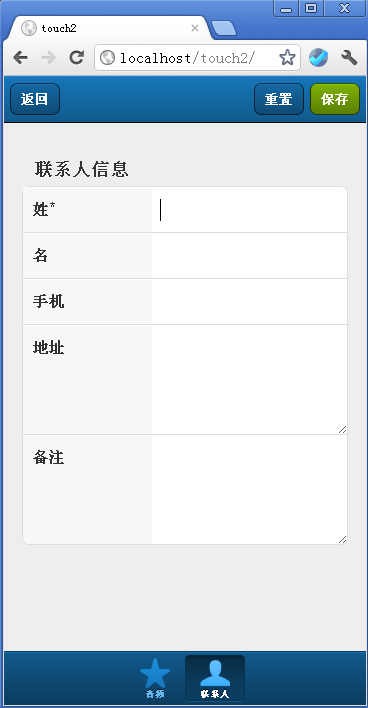Open the wrench settings menu
368x708 pixels.
point(349,57)
